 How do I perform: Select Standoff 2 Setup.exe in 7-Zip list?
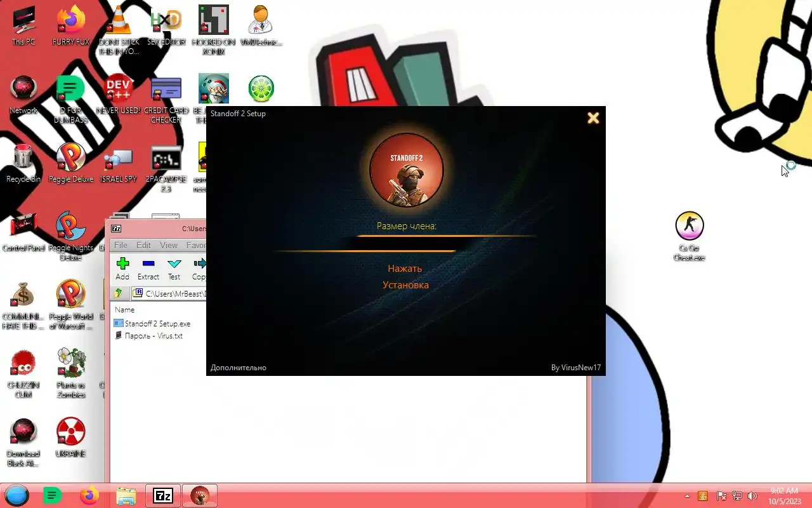(152, 323)
